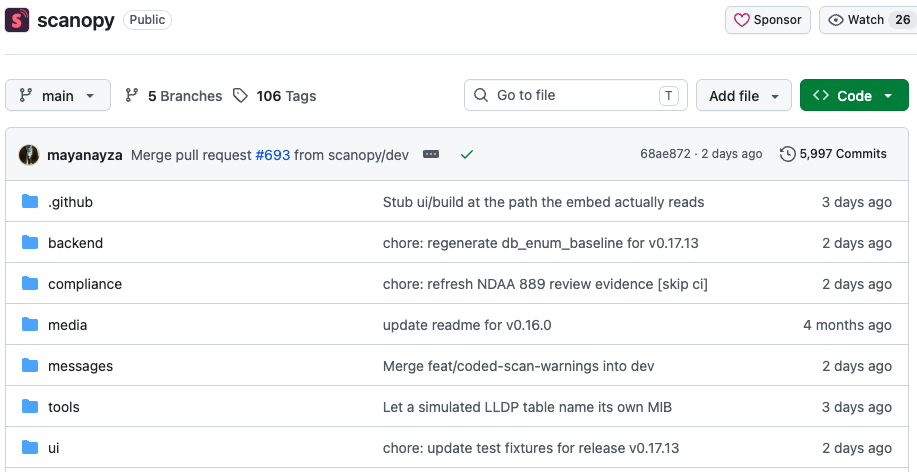Open the tools folder

click(64, 407)
